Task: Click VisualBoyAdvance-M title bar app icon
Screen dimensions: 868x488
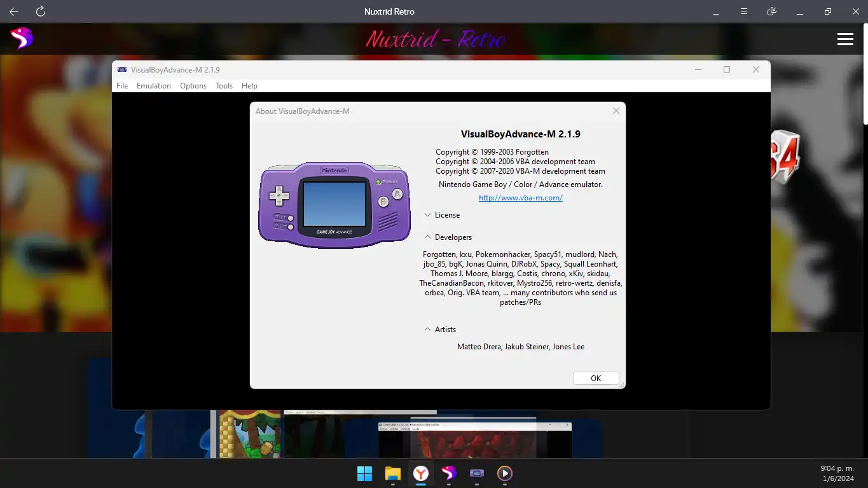Action: pos(122,69)
